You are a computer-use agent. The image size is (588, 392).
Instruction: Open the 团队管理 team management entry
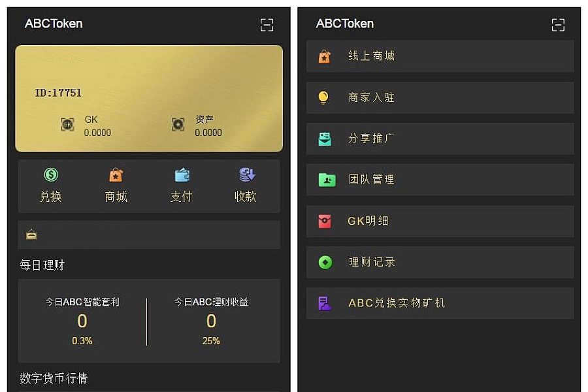click(440, 180)
